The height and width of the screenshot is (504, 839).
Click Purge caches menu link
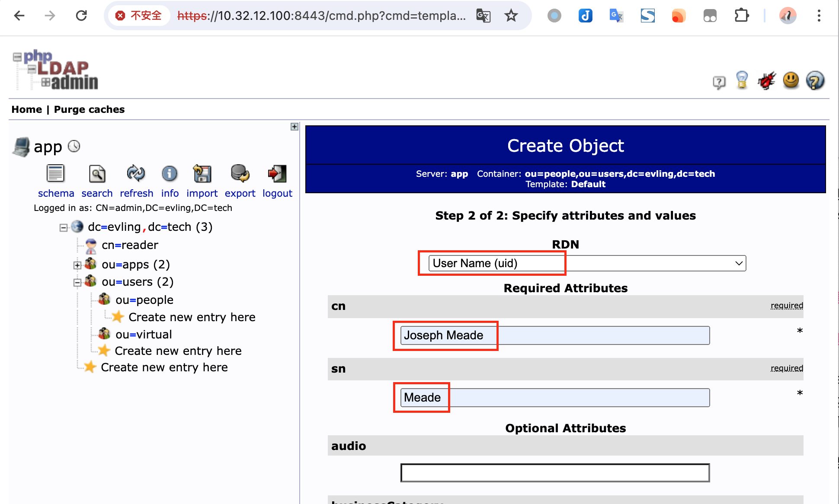coord(89,109)
